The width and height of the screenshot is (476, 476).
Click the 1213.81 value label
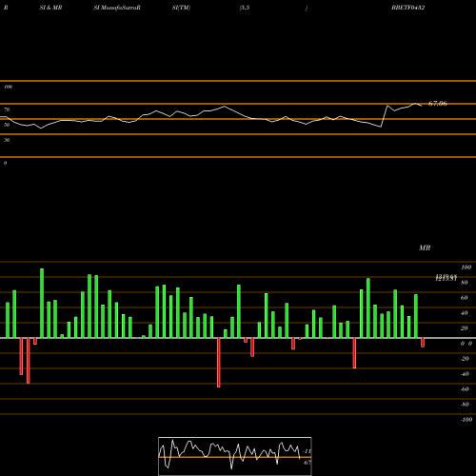tap(446, 278)
